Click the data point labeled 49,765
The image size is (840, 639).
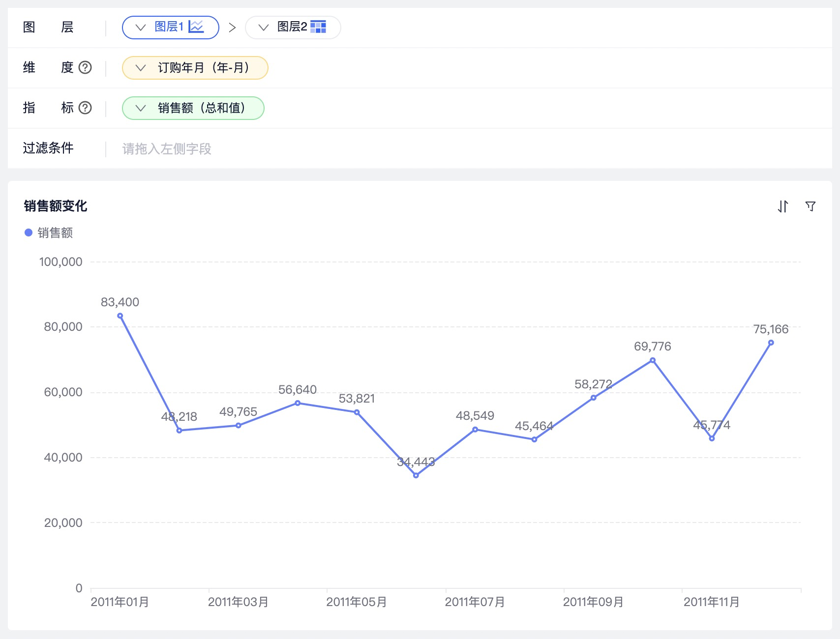[x=239, y=426]
